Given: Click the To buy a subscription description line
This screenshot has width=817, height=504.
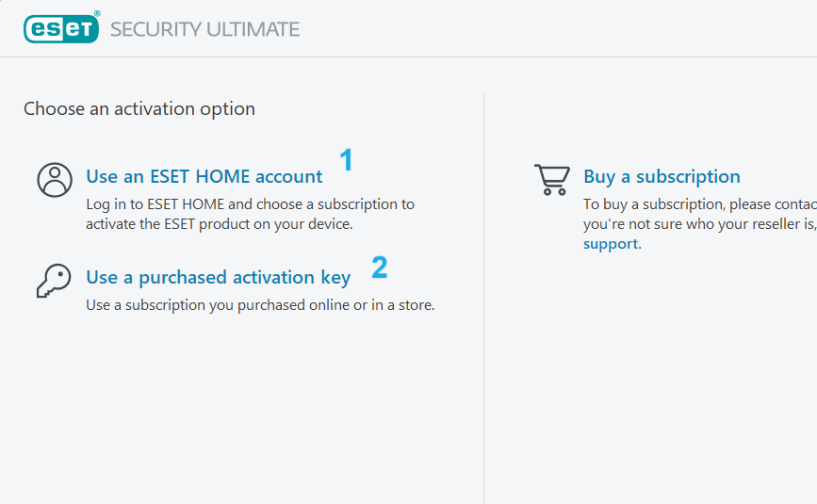Looking at the screenshot, I should (699, 203).
